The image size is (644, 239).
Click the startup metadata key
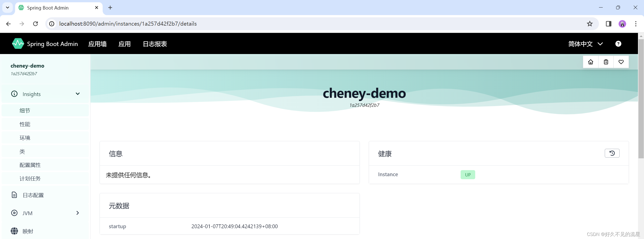coord(117,226)
